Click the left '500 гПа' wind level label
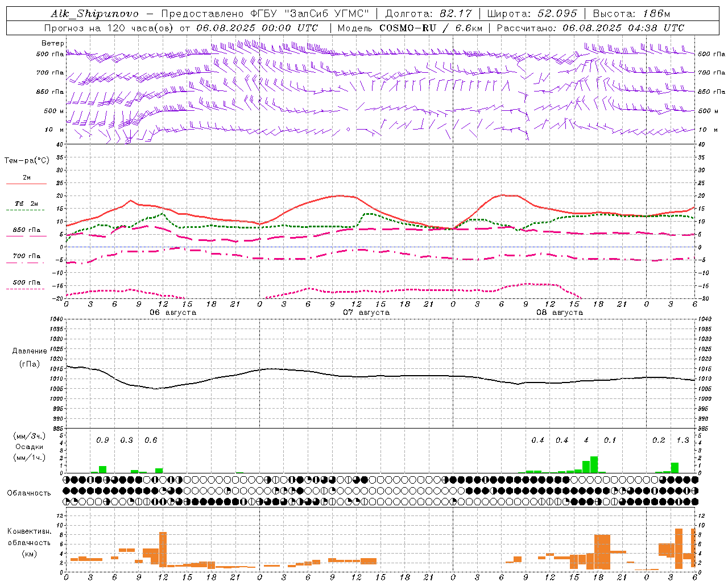The width and height of the screenshot is (728, 582). (x=50, y=54)
